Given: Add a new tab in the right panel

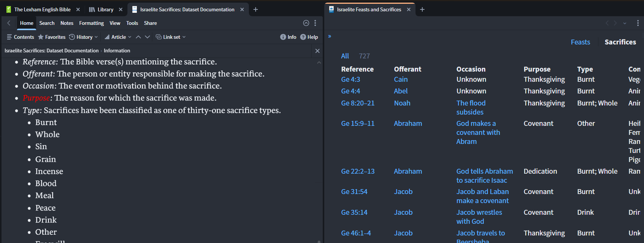Looking at the screenshot, I should pos(422,9).
